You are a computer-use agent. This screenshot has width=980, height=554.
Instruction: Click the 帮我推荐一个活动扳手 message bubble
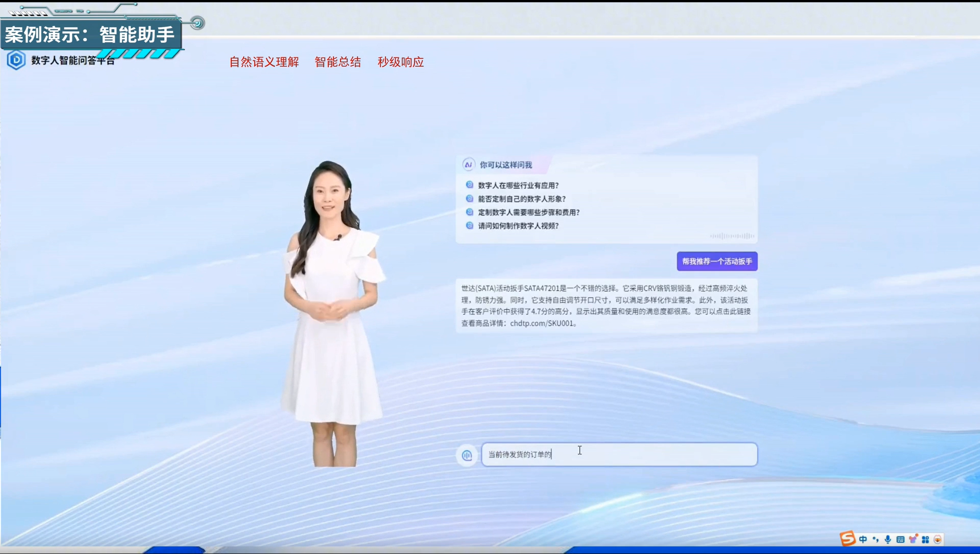click(x=717, y=261)
